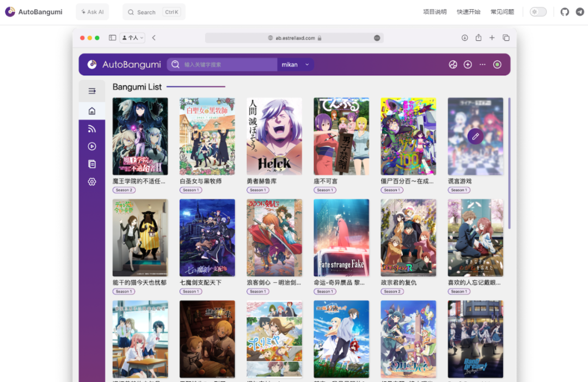
Task: Open the Telegram channel icon
Action: [x=580, y=12]
